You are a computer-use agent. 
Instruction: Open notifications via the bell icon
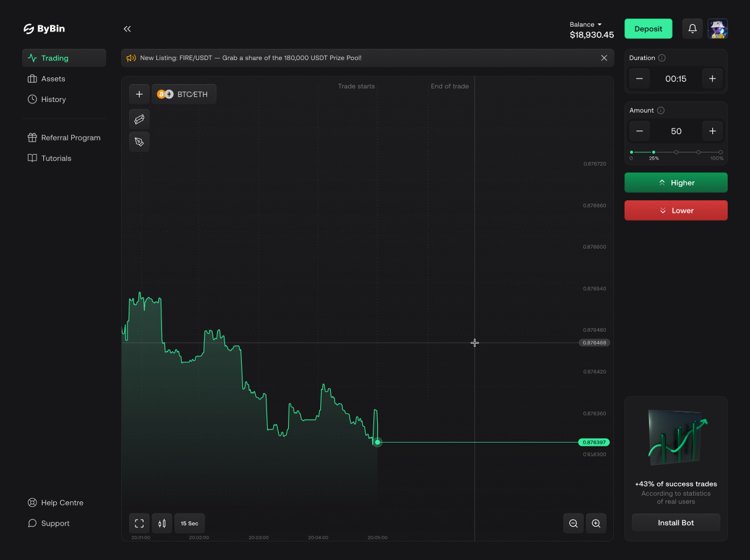coord(692,28)
